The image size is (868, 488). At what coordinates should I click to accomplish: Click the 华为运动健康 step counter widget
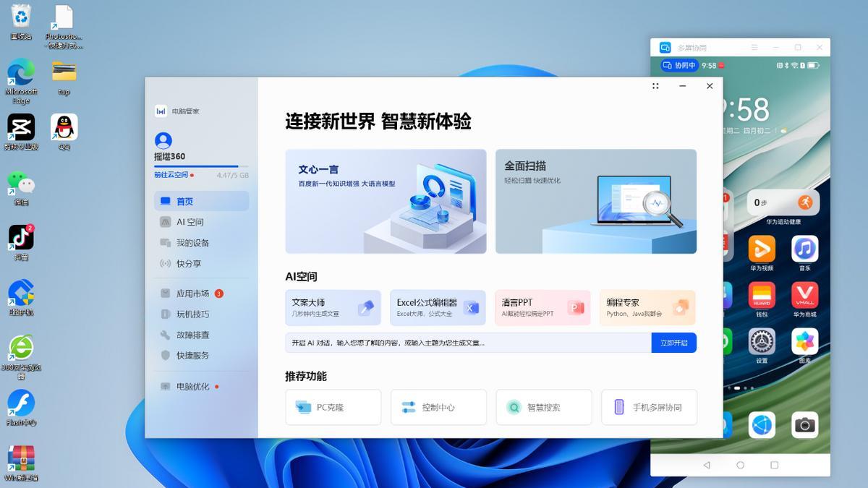click(783, 202)
